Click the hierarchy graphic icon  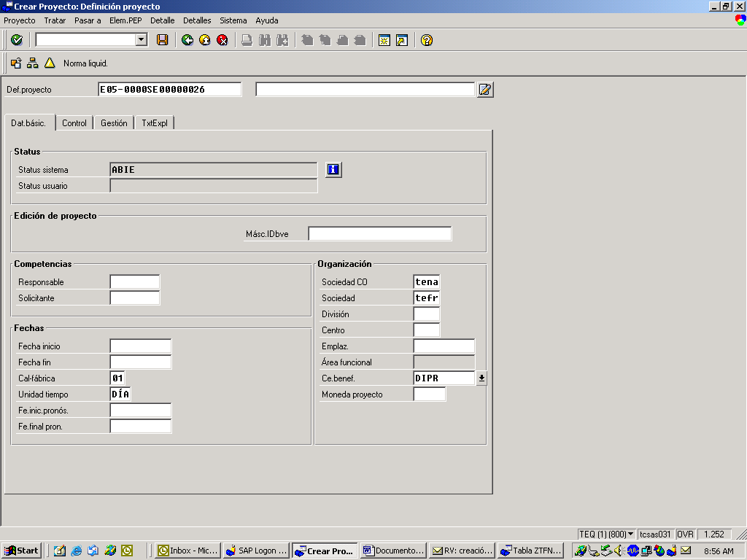(32, 63)
